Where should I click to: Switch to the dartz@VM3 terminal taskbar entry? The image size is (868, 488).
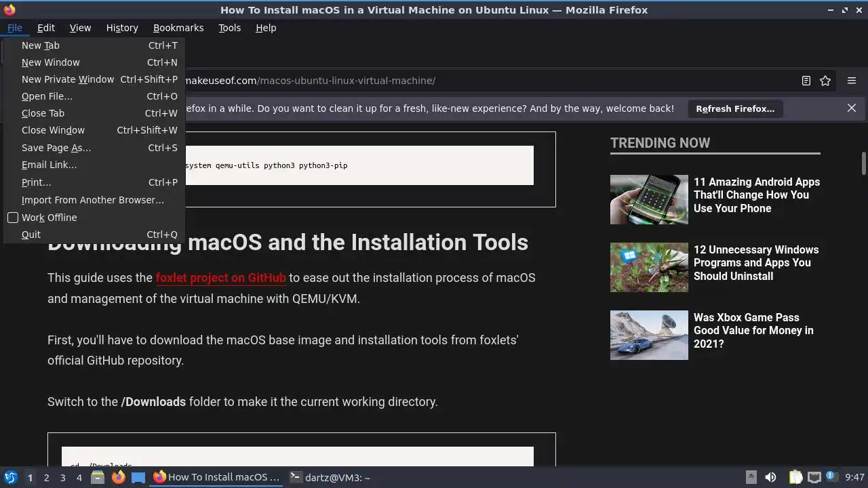click(330, 477)
